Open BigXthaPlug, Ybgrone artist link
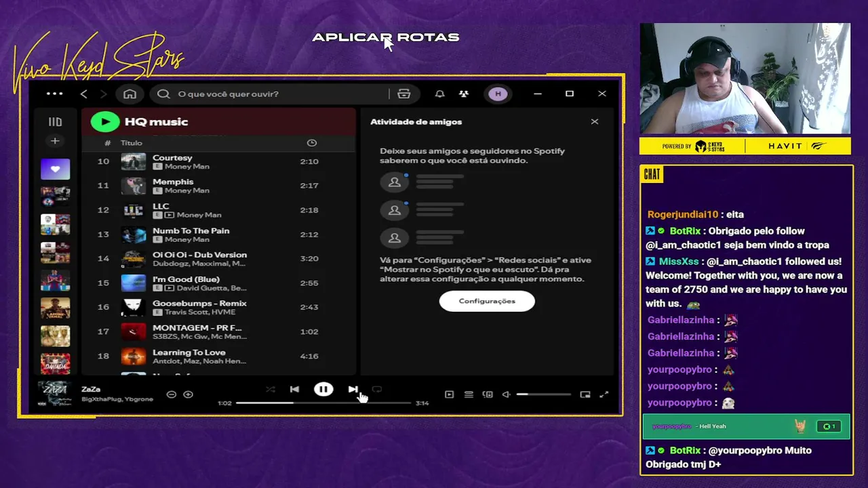Image resolution: width=868 pixels, height=488 pixels. coord(117,399)
